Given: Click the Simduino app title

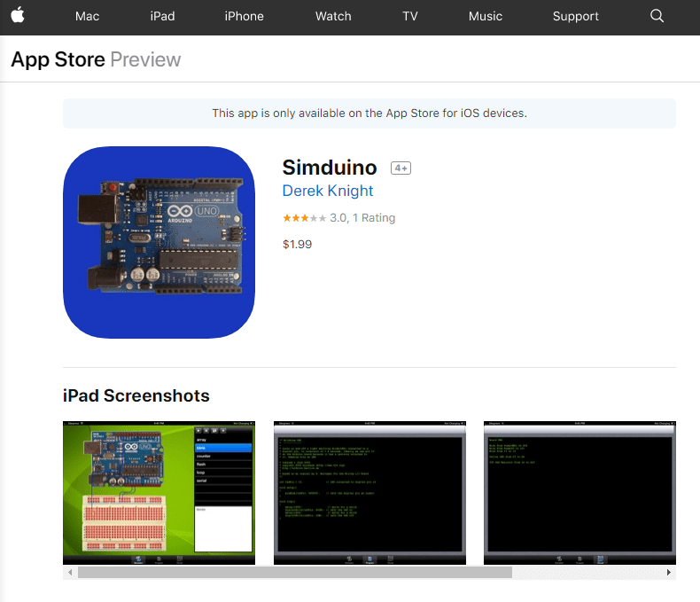Looking at the screenshot, I should tap(330, 168).
